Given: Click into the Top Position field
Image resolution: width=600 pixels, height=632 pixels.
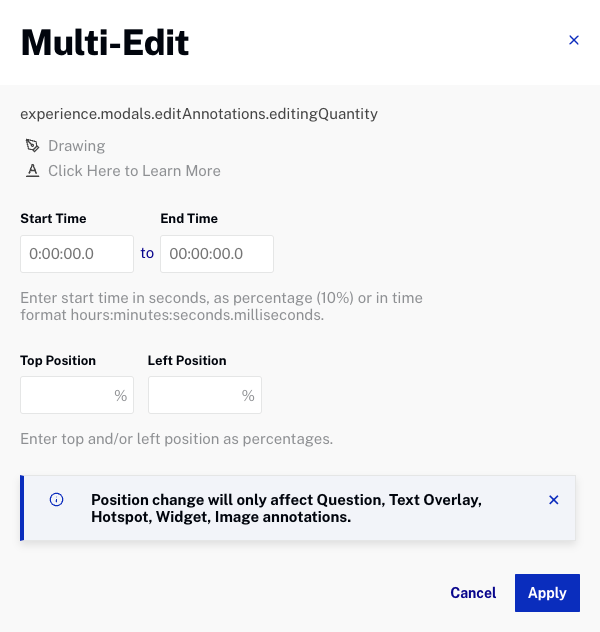Looking at the screenshot, I should pyautogui.click(x=66, y=396).
